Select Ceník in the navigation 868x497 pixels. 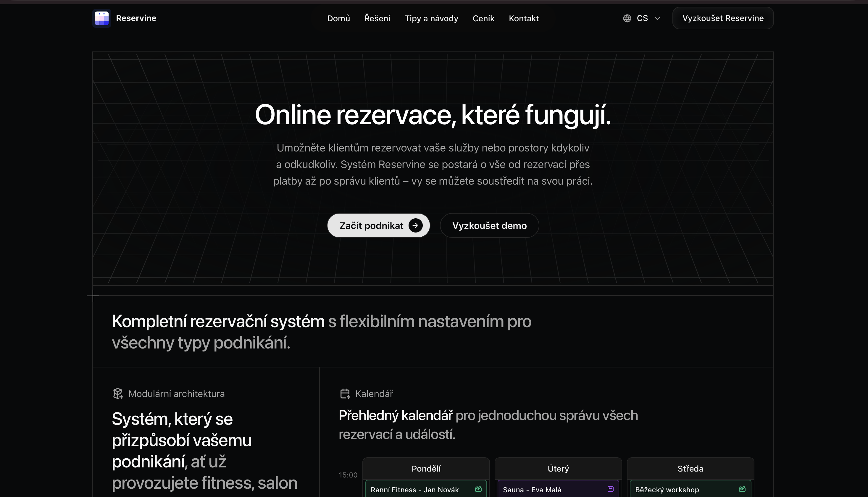[x=483, y=18]
